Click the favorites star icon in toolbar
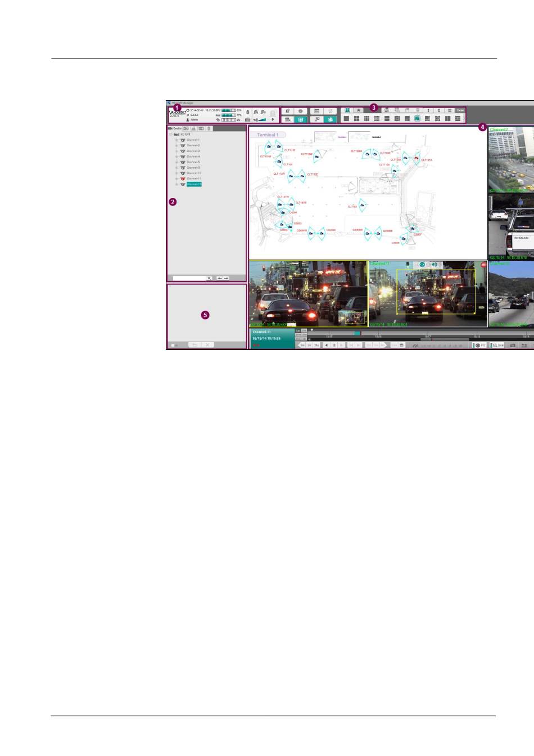534x756 pixels. click(x=358, y=110)
